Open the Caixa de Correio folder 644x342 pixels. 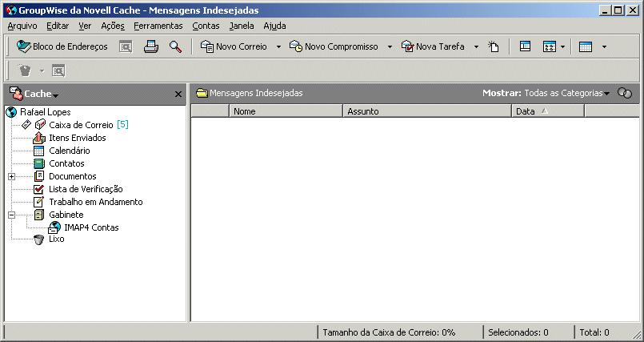(81, 125)
